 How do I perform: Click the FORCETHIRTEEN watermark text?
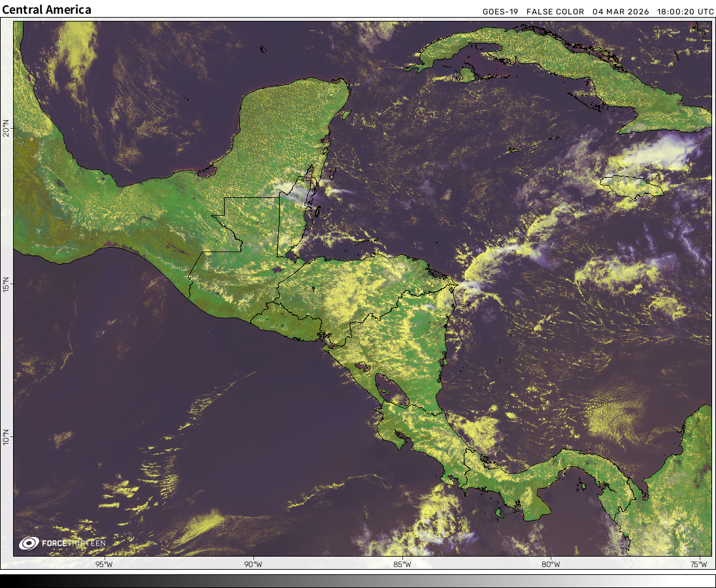[x=73, y=543]
